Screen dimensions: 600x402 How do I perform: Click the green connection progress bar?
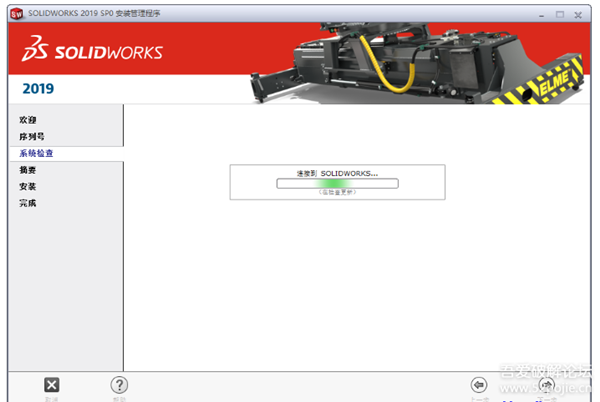tap(337, 184)
